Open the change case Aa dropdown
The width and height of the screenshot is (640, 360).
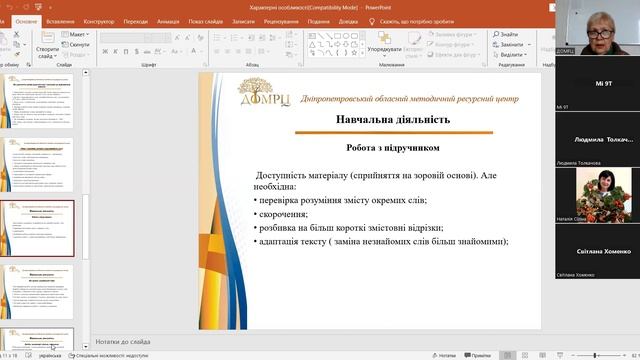176,51
